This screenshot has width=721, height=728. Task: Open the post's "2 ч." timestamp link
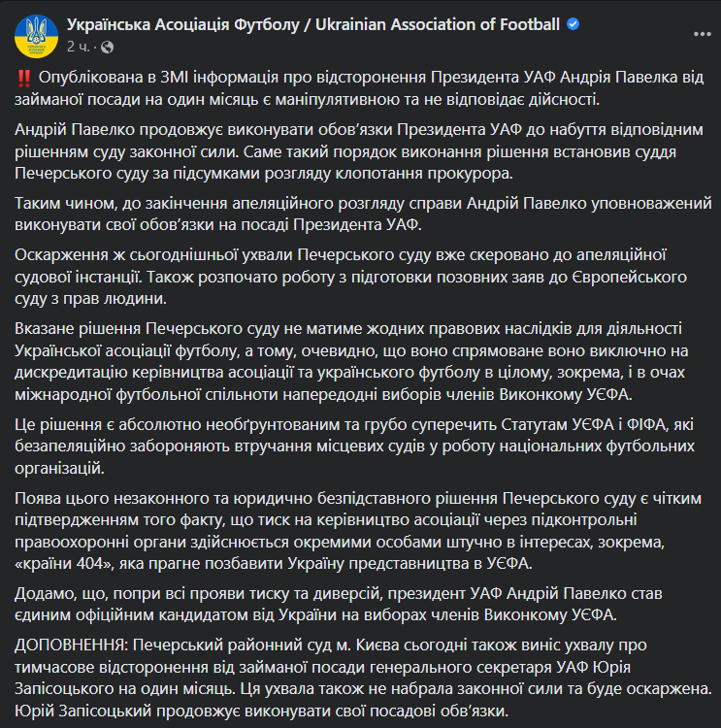tap(79, 47)
